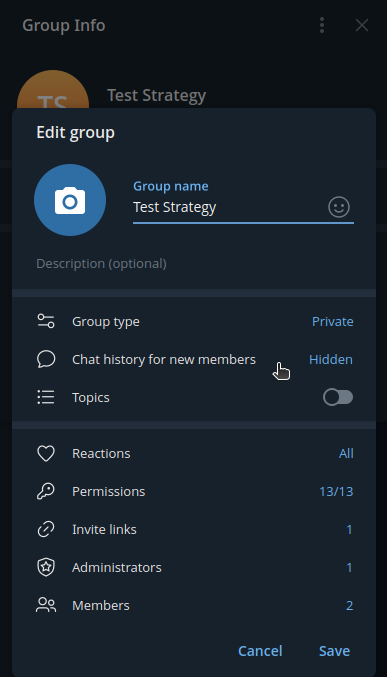Viewport: 387px width, 677px height.
Task: Click the Group name text field
Action: [228, 208]
